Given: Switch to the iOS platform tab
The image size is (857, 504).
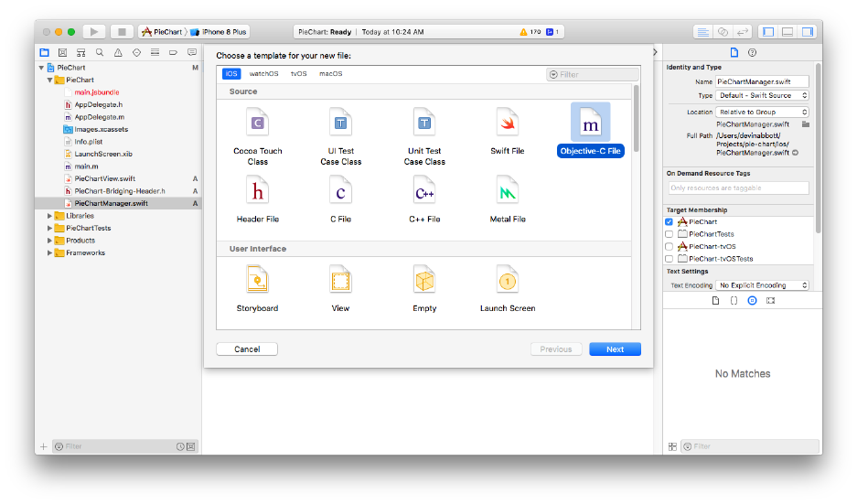Looking at the screenshot, I should (231, 74).
